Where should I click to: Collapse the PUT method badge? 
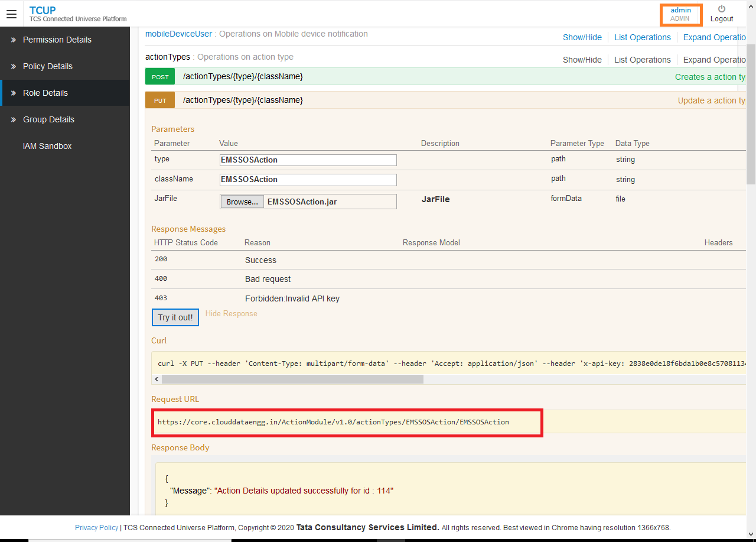[x=160, y=100]
